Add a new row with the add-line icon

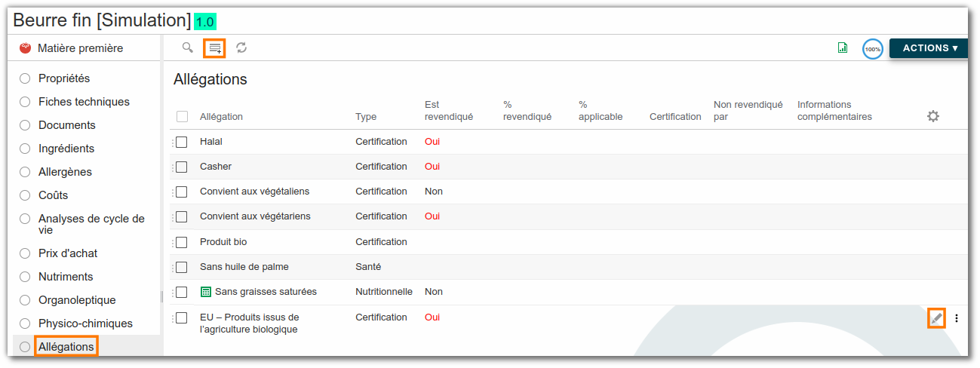[x=215, y=48]
